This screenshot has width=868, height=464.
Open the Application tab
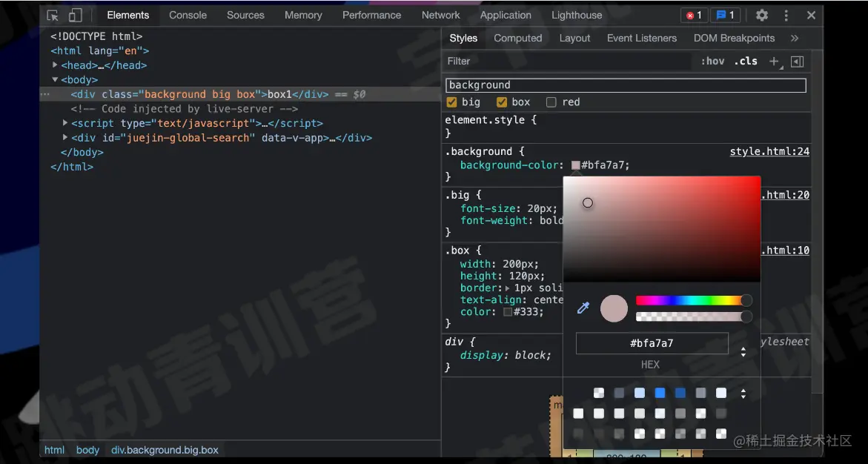506,16
